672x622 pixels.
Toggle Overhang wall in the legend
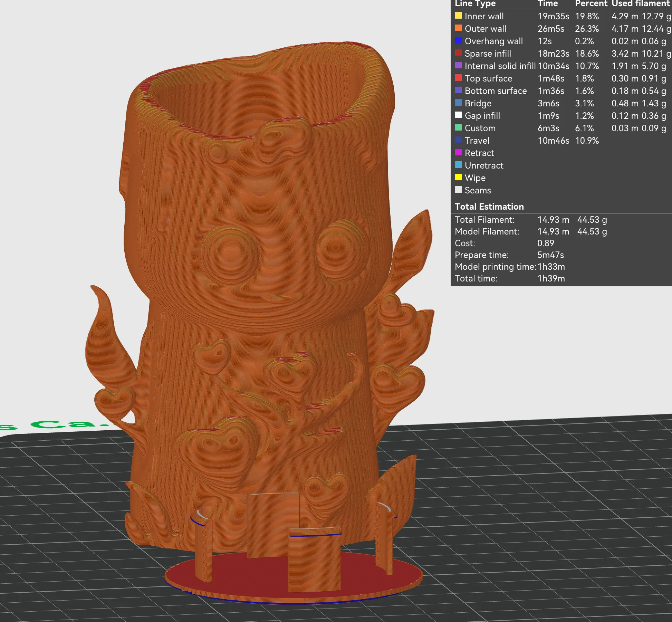point(493,41)
